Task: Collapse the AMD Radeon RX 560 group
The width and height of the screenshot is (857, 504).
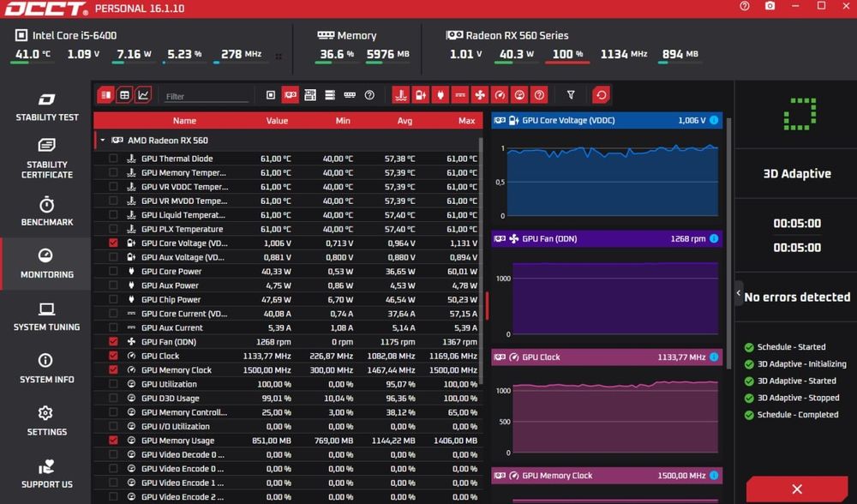Action: [102, 141]
